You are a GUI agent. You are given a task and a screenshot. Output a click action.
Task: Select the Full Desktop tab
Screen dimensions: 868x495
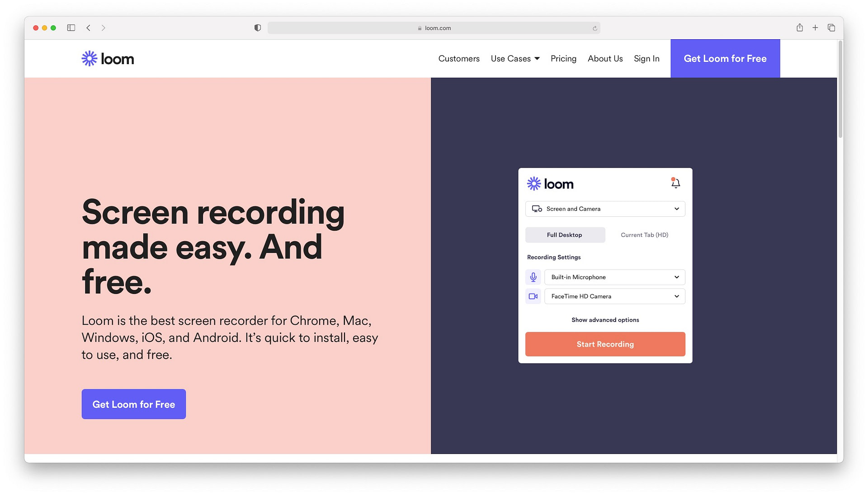565,235
